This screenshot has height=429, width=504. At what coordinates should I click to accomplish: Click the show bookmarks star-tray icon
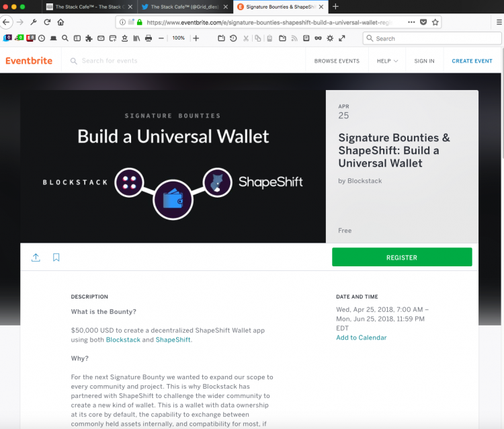tap(125, 38)
